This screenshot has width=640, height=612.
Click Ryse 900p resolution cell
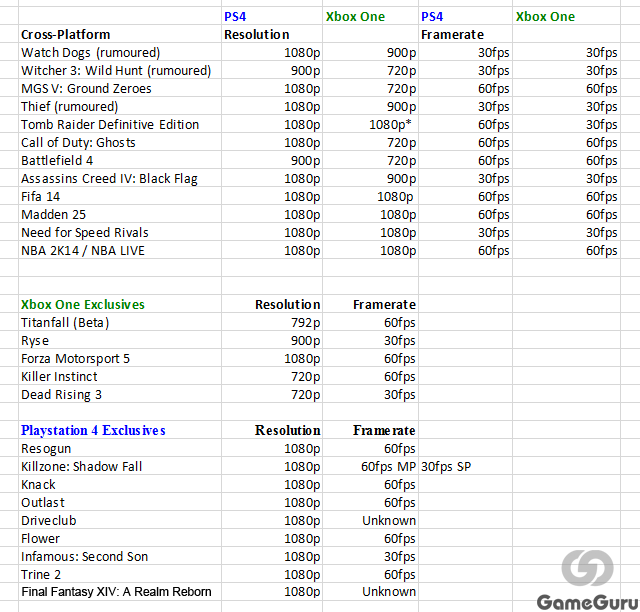[272, 340]
